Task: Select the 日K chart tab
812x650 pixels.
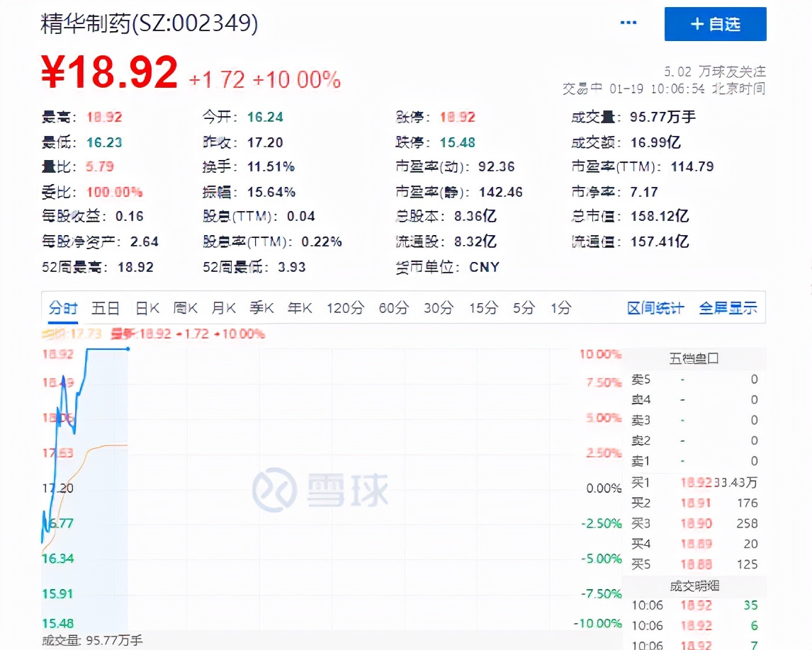Action: click(x=147, y=308)
